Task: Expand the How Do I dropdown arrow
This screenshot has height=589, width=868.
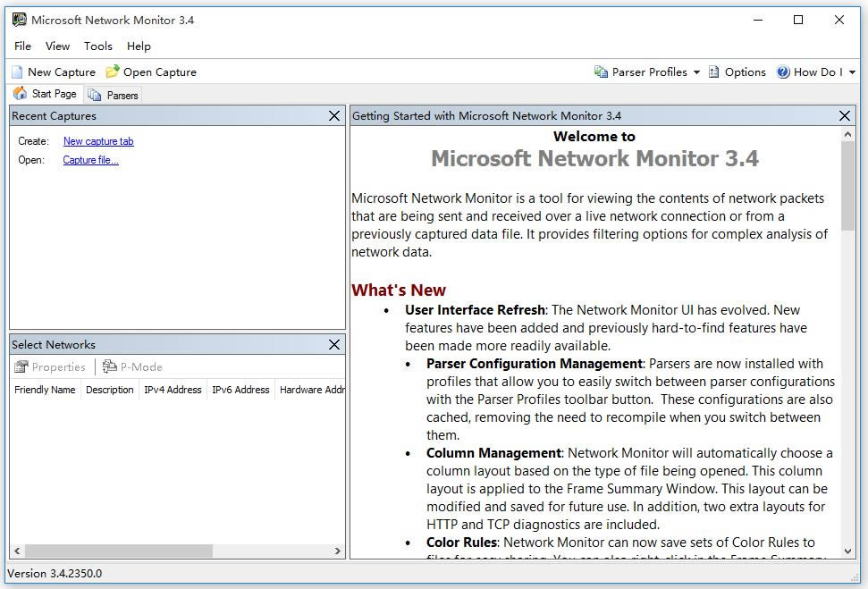Action: pos(852,72)
